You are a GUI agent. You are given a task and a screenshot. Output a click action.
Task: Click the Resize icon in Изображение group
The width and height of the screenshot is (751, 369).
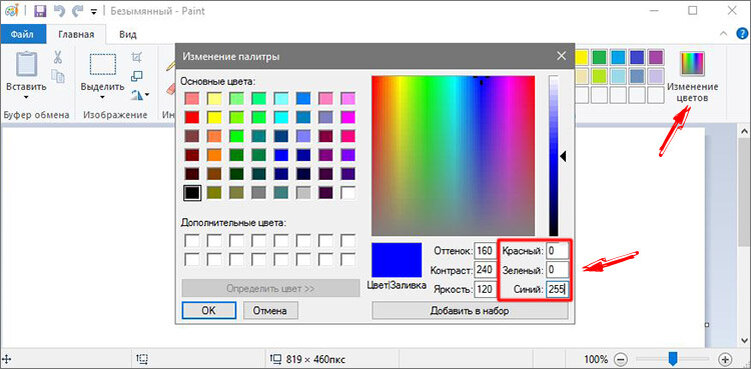(x=137, y=76)
